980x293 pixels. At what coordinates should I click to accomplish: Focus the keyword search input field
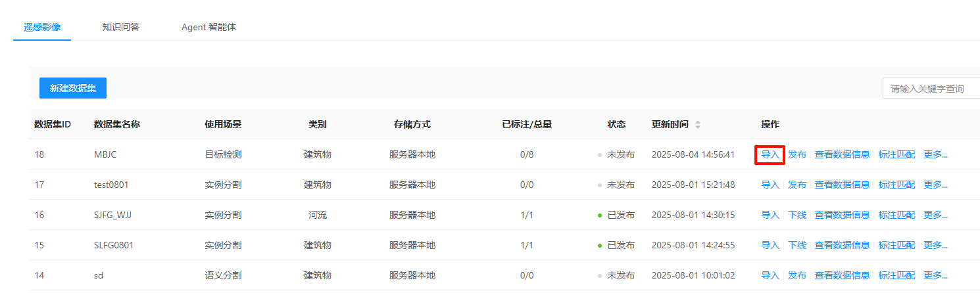pyautogui.click(x=931, y=88)
